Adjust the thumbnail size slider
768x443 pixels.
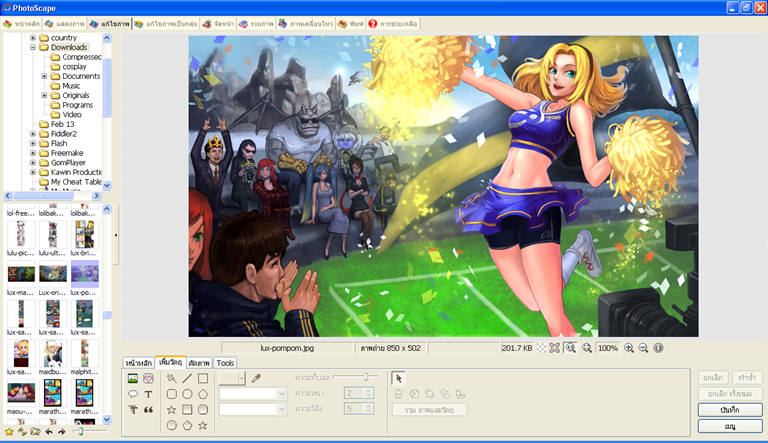tap(81, 432)
